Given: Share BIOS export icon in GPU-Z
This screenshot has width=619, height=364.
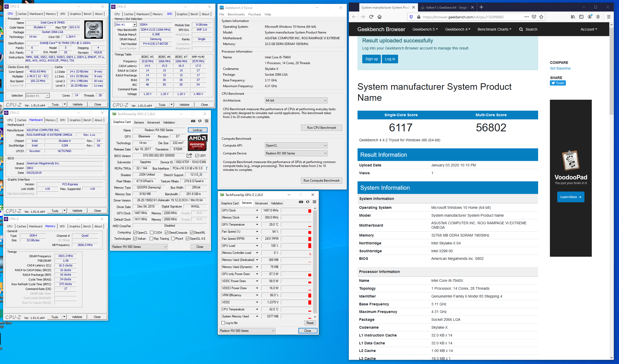Looking at the screenshot, I should [189, 155].
